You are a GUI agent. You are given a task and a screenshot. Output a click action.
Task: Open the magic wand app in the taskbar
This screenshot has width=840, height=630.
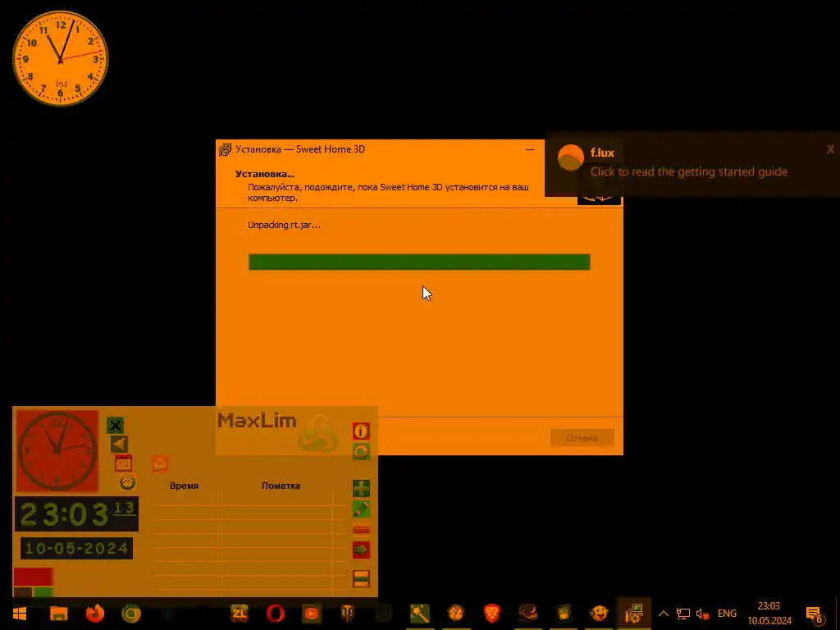419,613
